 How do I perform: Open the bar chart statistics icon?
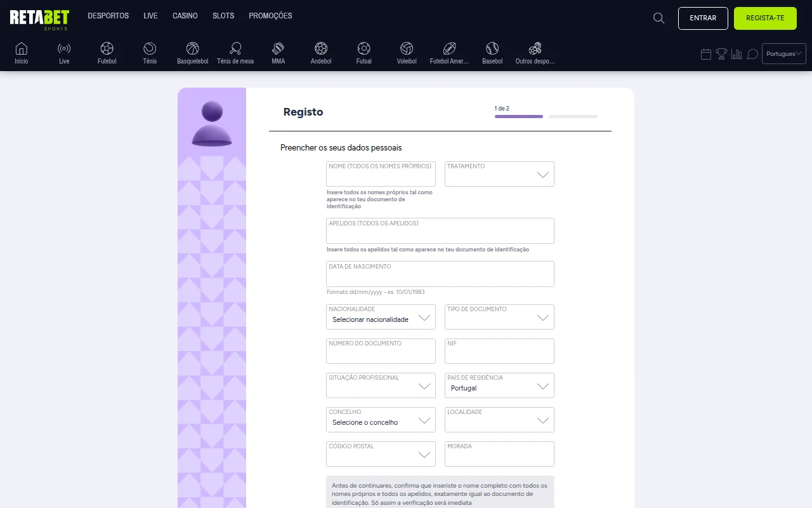point(737,54)
